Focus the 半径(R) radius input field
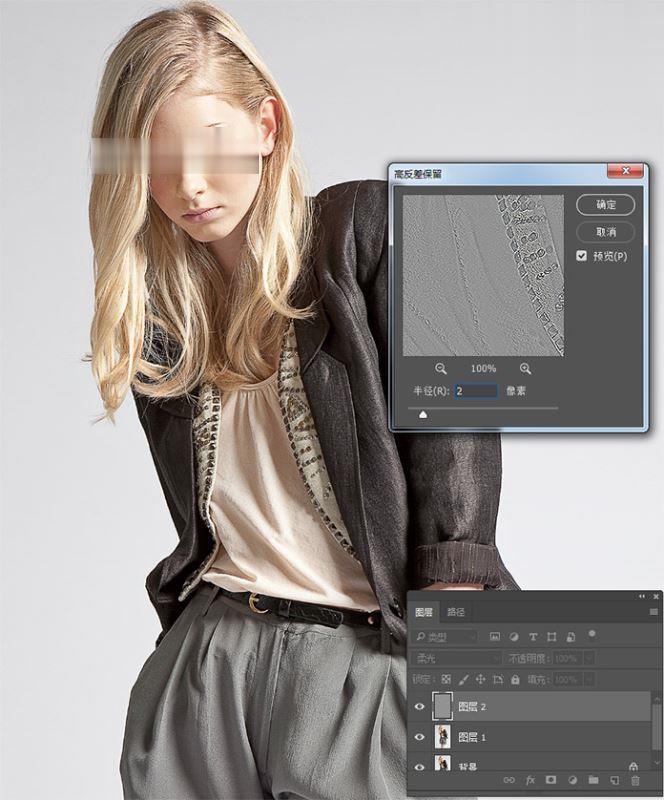Screen dimensions: 664x800 476,391
